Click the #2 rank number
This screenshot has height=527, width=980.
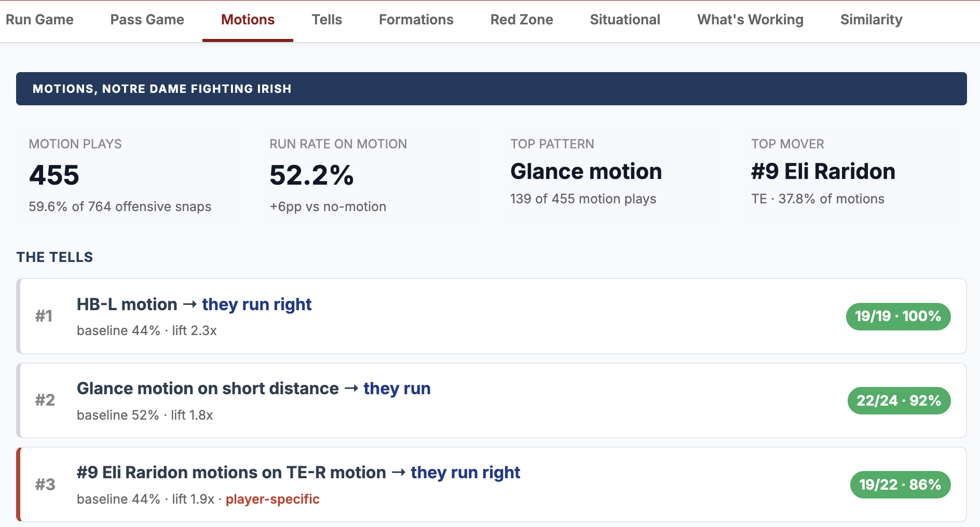coord(45,400)
